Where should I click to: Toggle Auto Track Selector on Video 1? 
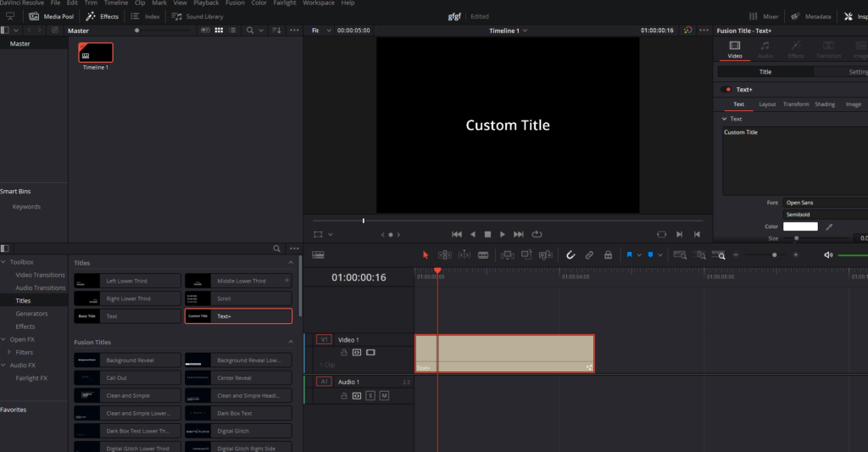tap(357, 352)
